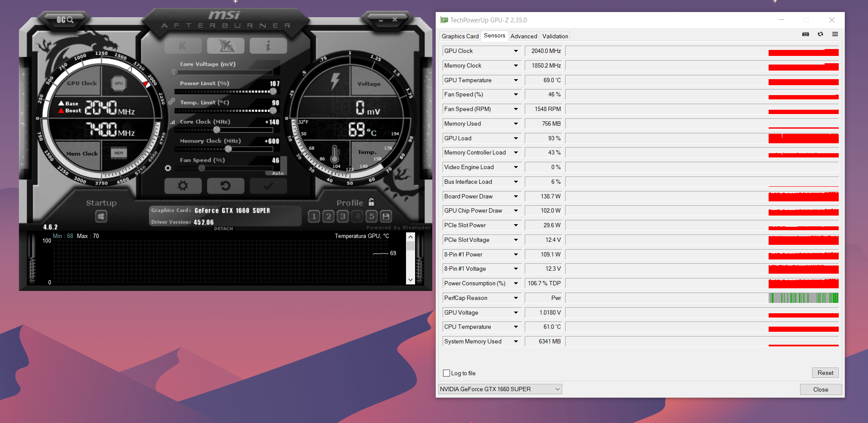Open the GPU-Z hamburger menu
868x423 pixels.
tap(835, 34)
